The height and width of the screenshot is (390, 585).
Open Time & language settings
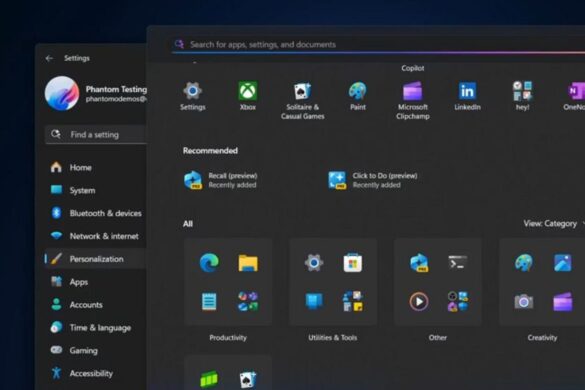tap(95, 327)
